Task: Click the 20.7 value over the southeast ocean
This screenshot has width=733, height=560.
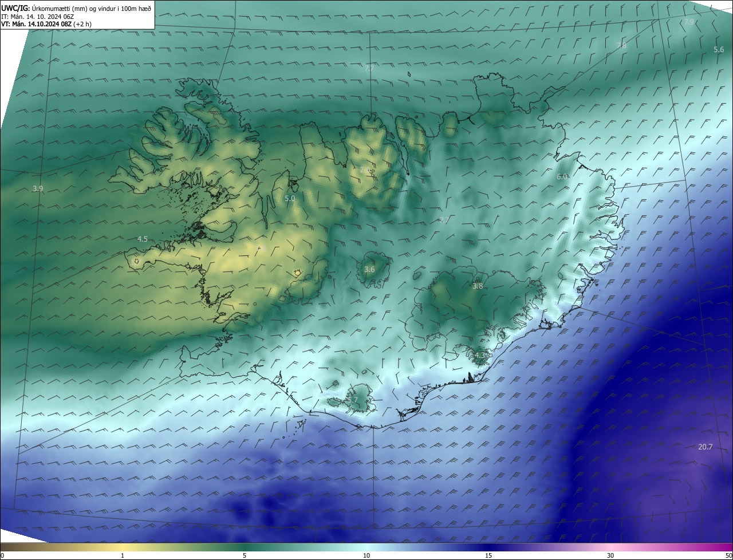Action: 706,447
